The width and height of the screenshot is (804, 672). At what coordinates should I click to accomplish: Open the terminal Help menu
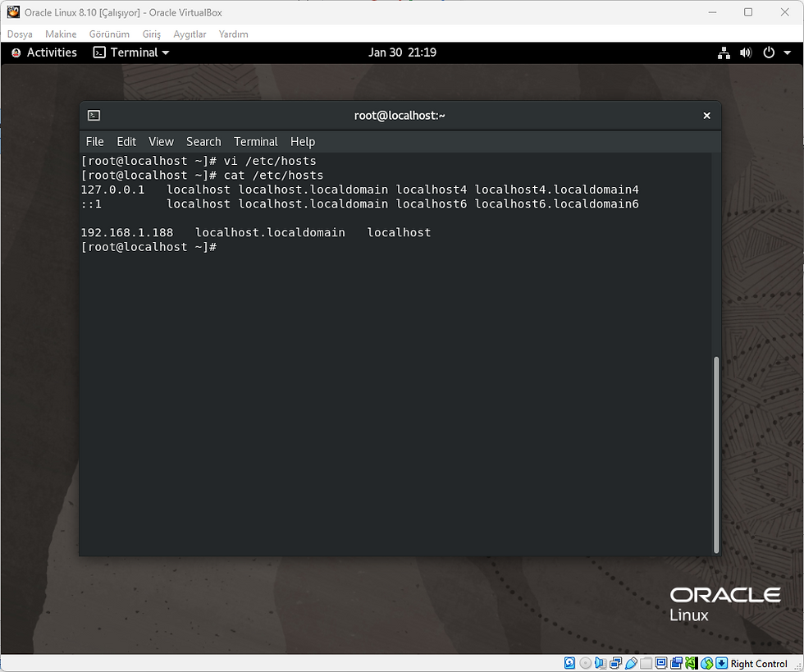click(x=303, y=142)
